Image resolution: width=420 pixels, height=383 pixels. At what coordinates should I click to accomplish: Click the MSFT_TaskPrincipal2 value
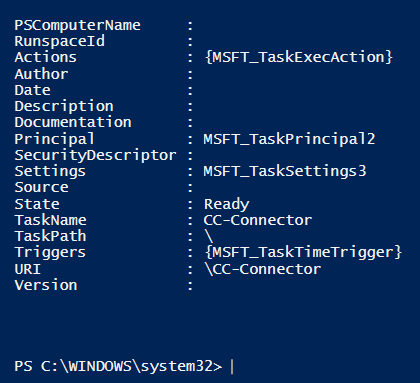pyautogui.click(x=289, y=139)
